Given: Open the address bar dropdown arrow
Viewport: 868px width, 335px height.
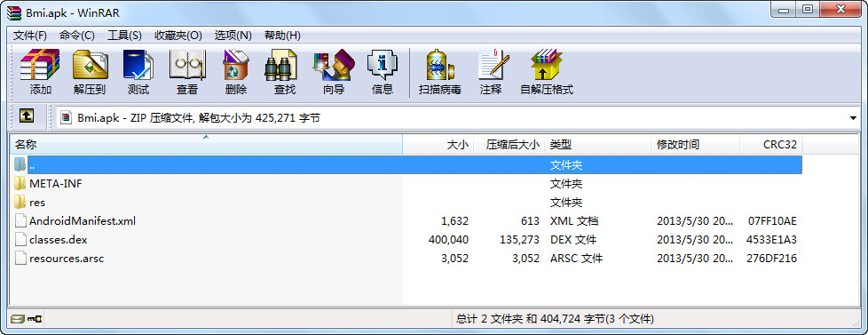Looking at the screenshot, I should [853, 118].
